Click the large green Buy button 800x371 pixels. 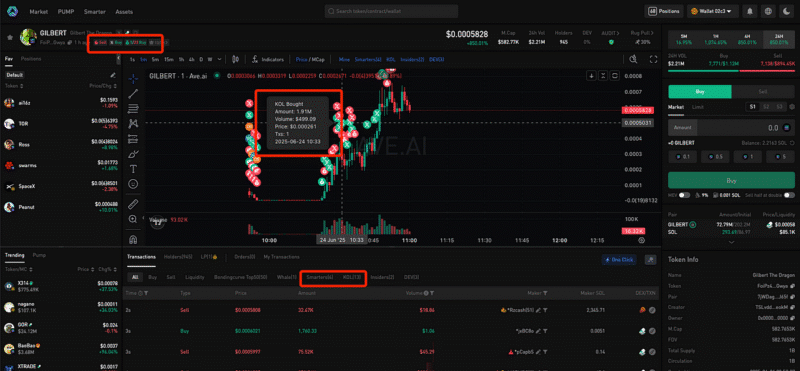tap(731, 181)
